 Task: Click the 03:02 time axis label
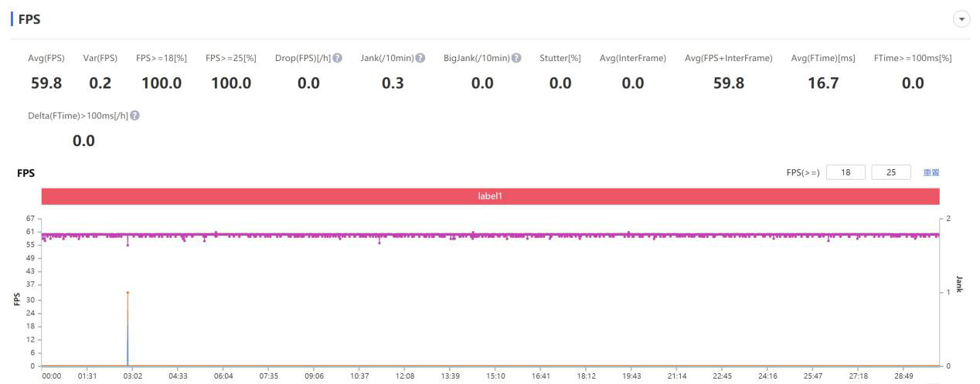134,376
